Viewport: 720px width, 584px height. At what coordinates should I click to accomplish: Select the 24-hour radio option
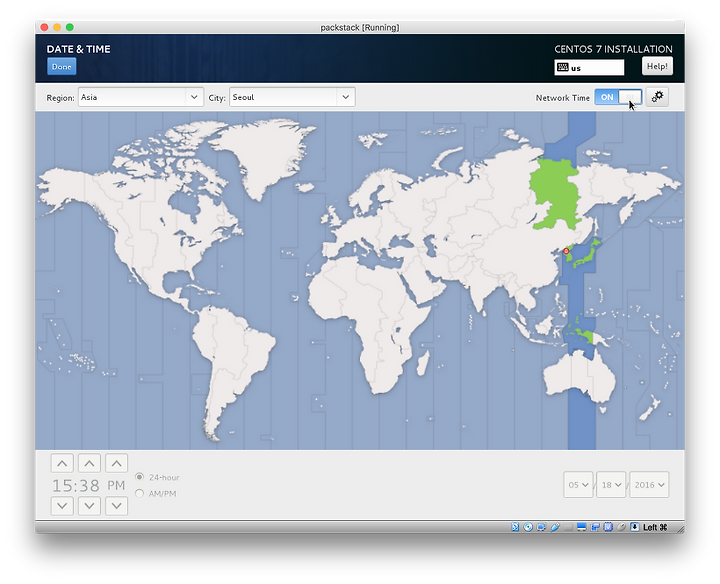point(140,477)
